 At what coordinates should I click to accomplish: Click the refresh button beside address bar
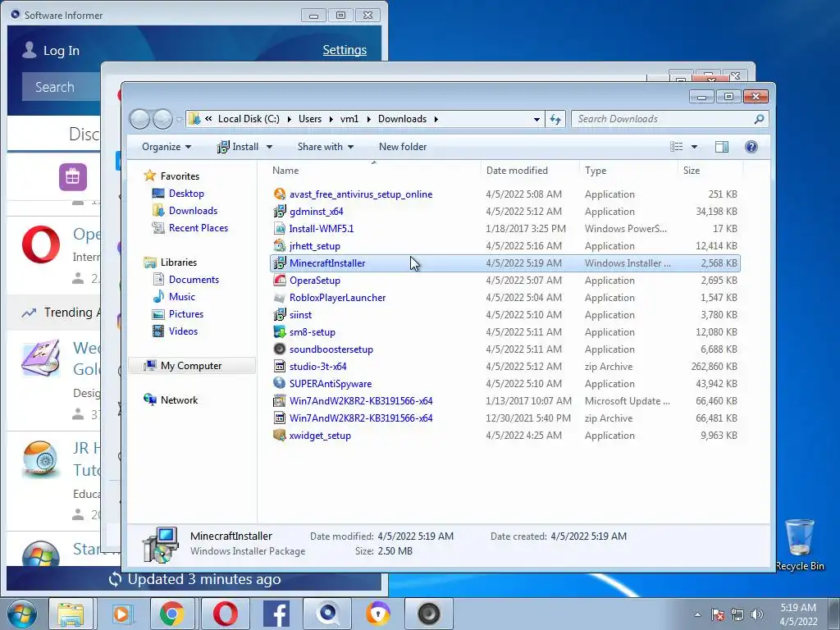(x=555, y=119)
